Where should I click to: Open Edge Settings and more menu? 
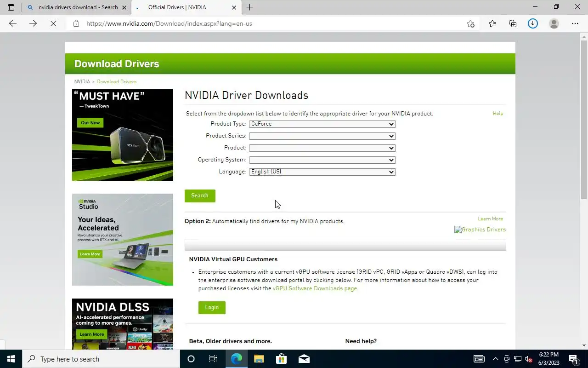point(575,23)
